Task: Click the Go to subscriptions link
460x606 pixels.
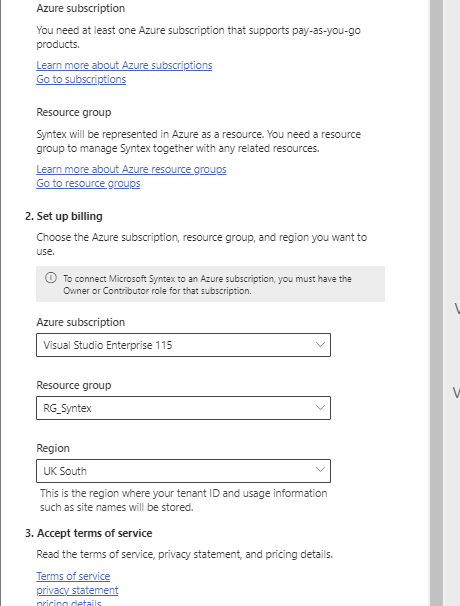Action: tap(81, 79)
